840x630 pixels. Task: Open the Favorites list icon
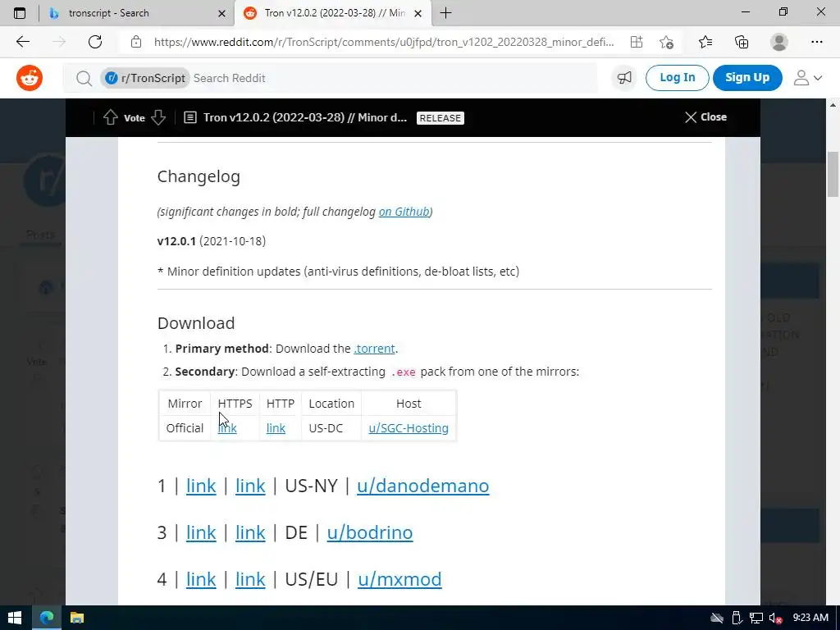pyautogui.click(x=705, y=42)
